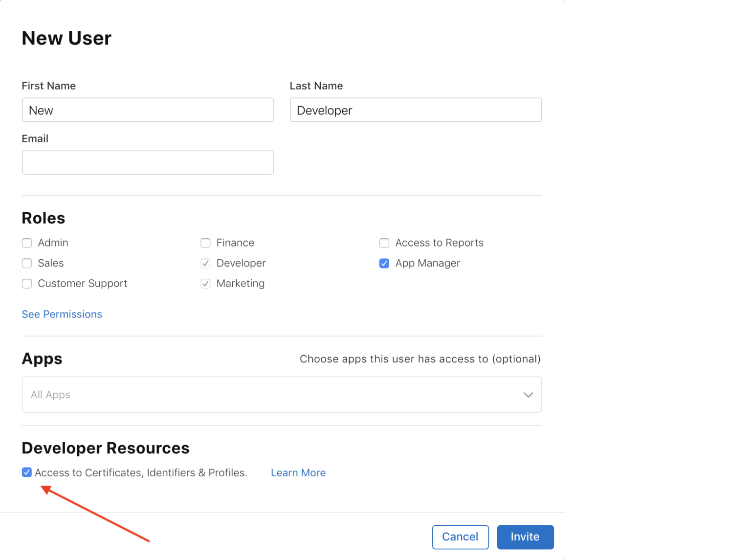Viewport: 751px width, 560px height.
Task: Click the Last Name input field
Action: (x=416, y=110)
